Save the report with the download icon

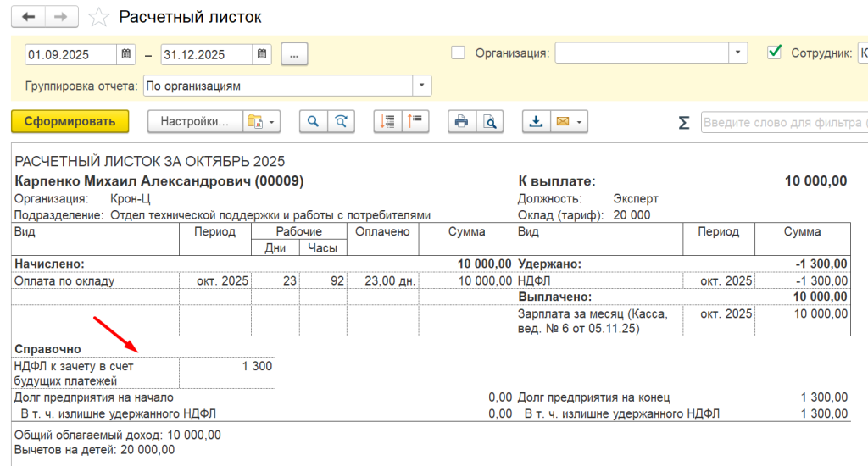pos(536,122)
